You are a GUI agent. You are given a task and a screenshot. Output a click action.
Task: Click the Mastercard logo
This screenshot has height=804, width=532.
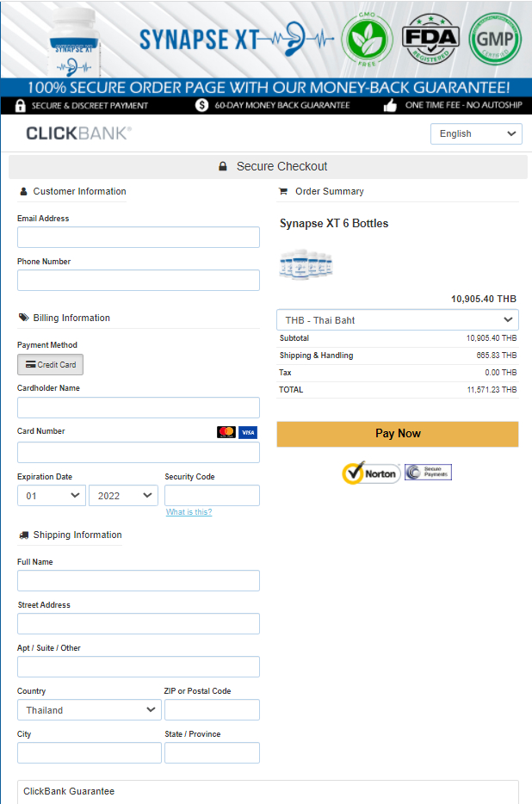(x=226, y=432)
